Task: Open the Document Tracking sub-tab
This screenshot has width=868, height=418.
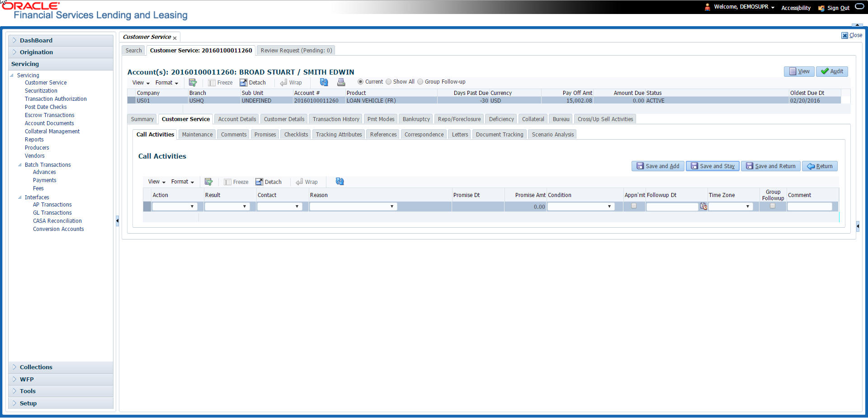Action: 499,135
